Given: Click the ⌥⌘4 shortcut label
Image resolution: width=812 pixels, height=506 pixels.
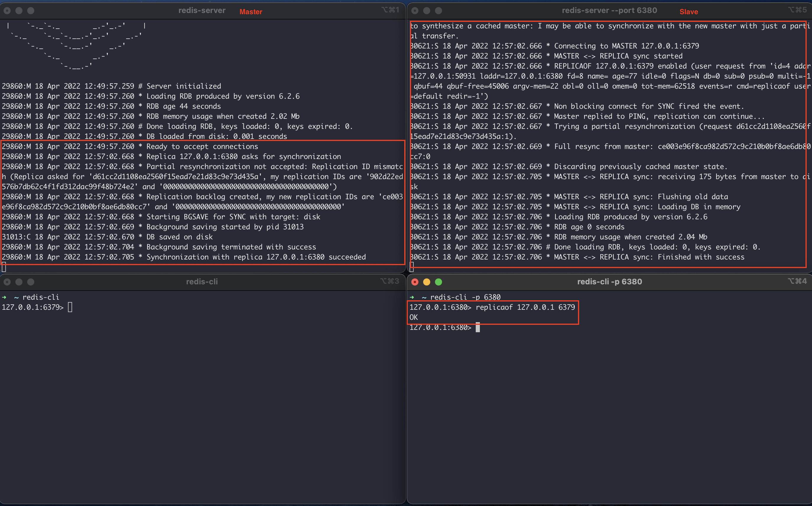Looking at the screenshot, I should [797, 281].
